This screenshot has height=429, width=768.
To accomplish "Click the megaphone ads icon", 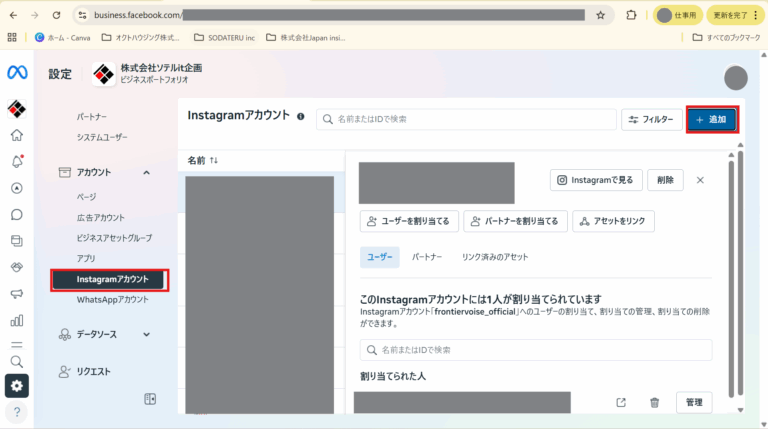I will pyautogui.click(x=16, y=294).
